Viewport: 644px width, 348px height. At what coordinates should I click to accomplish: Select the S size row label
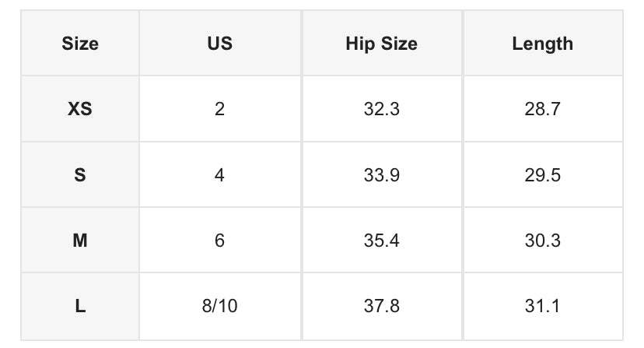(80, 175)
